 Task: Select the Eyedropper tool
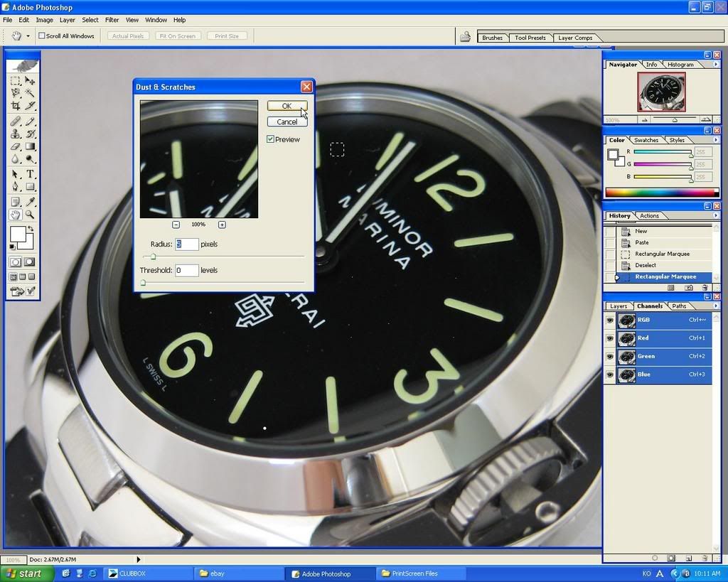pos(30,202)
